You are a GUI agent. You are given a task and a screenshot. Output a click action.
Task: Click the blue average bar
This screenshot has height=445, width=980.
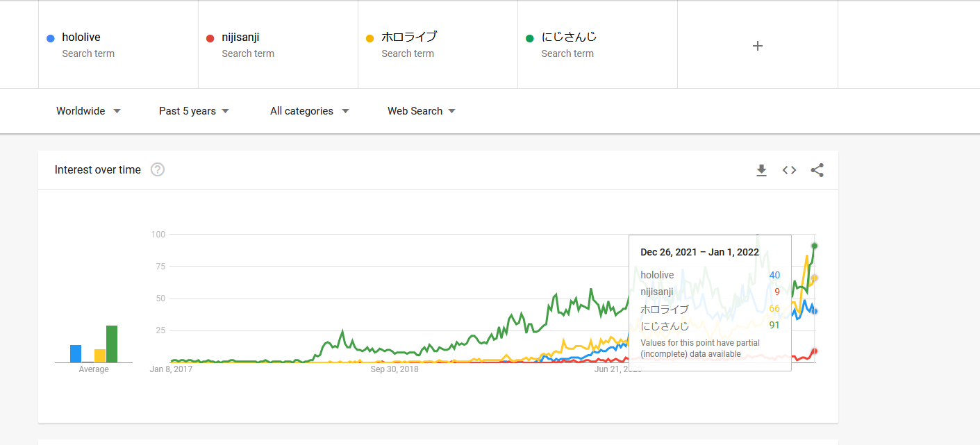[76, 353]
